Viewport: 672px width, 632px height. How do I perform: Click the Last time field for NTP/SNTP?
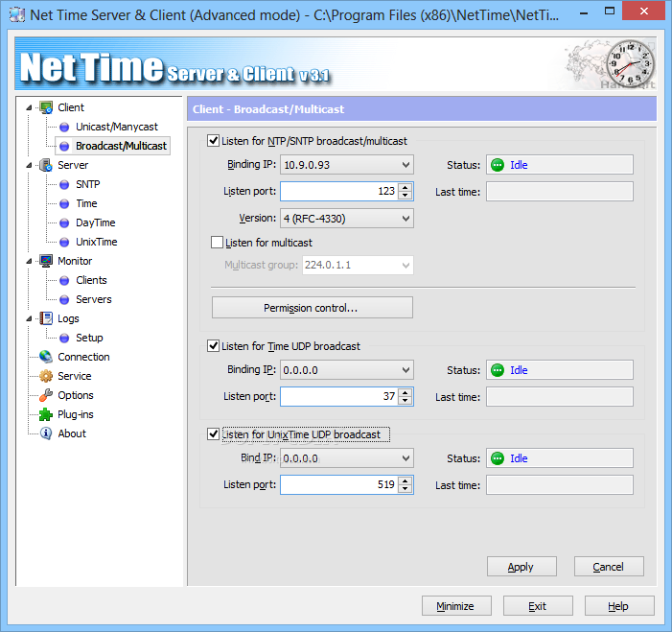559,192
